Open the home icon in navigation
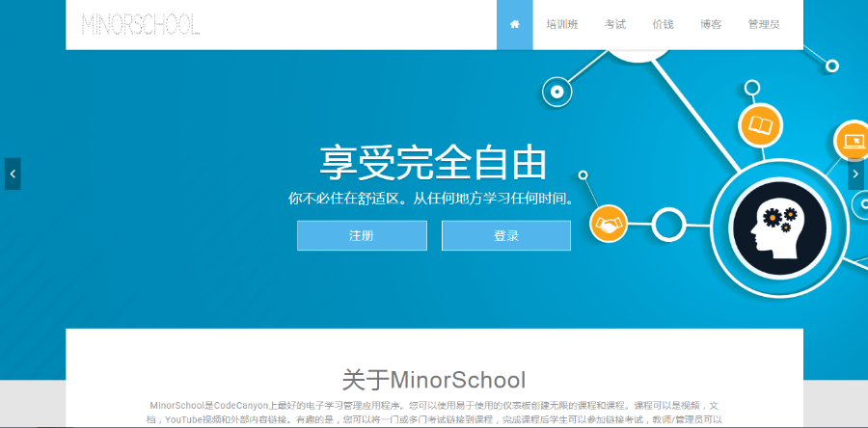868x428 pixels. (x=515, y=25)
